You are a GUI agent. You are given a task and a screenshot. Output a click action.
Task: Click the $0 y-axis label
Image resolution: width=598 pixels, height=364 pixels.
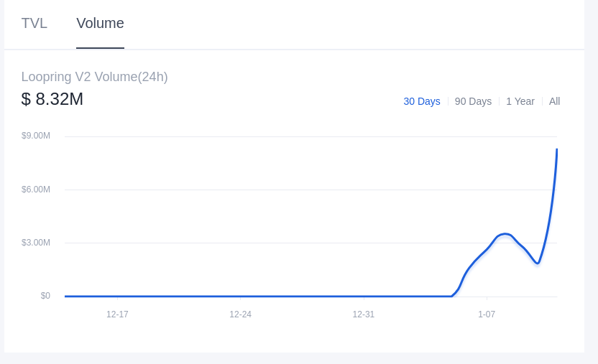click(x=45, y=296)
